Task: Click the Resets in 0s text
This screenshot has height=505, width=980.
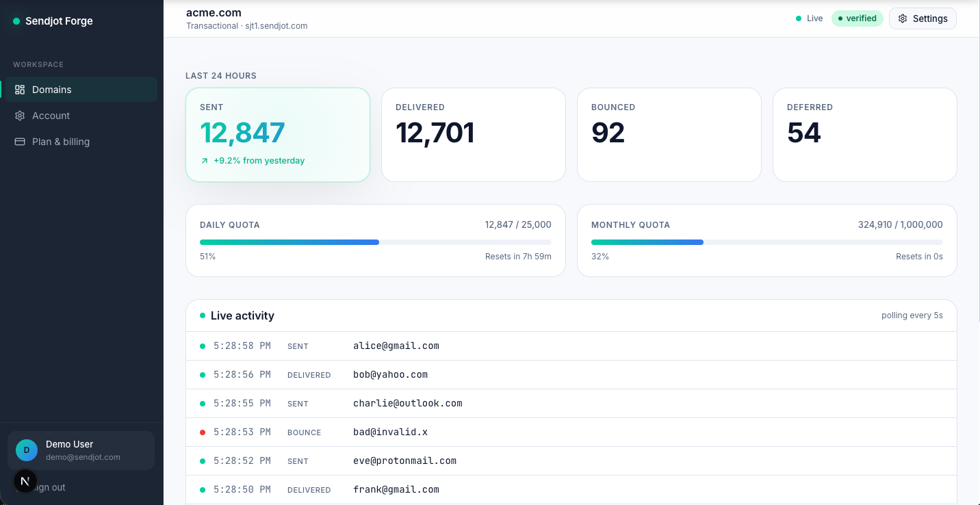Action: point(919,257)
